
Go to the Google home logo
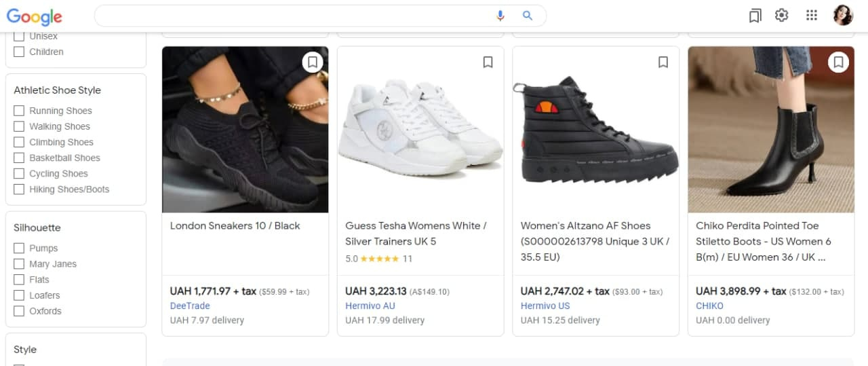pos(34,17)
